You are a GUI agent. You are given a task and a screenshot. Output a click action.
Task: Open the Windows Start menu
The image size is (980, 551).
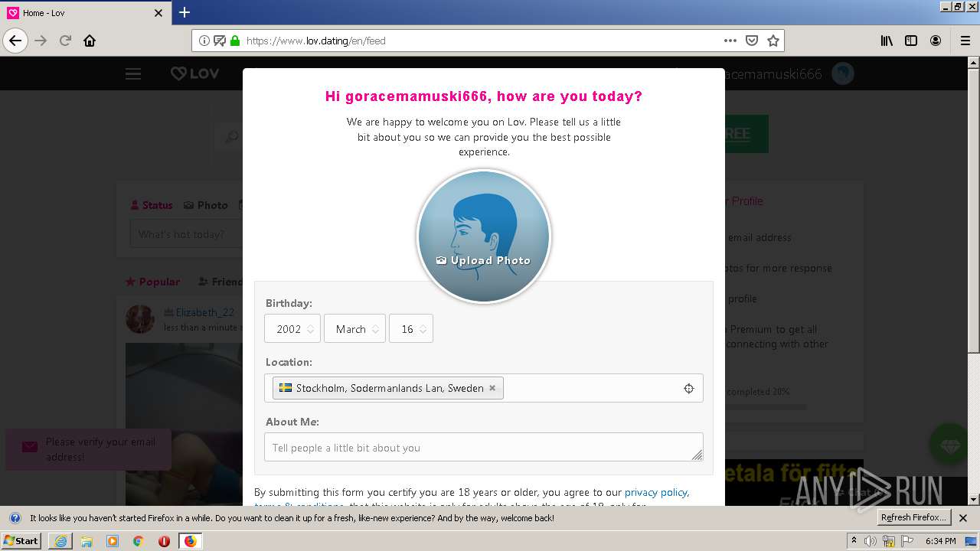click(21, 540)
